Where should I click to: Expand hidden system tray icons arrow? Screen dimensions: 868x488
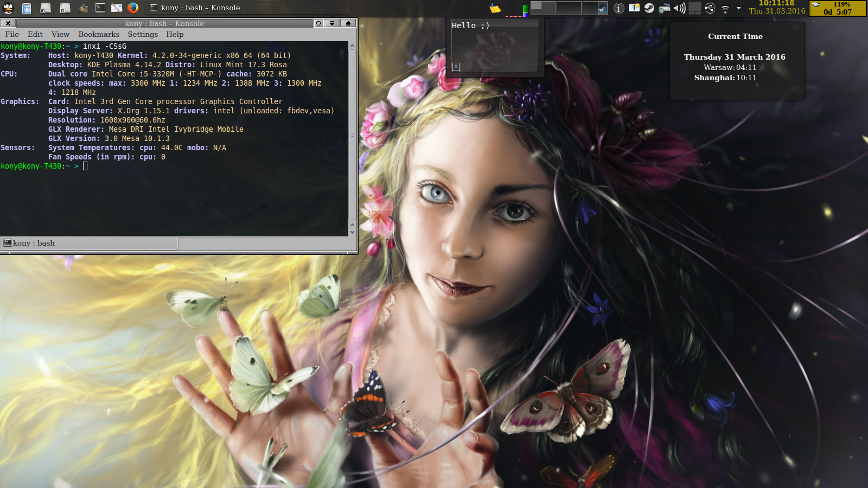point(738,8)
